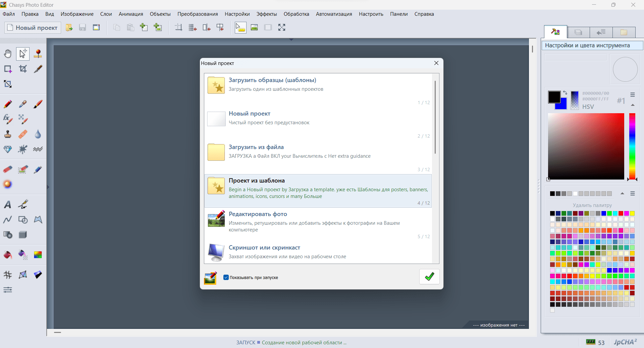Click 'Удалить палитру' link
This screenshot has height=348, width=644.
[592, 205]
